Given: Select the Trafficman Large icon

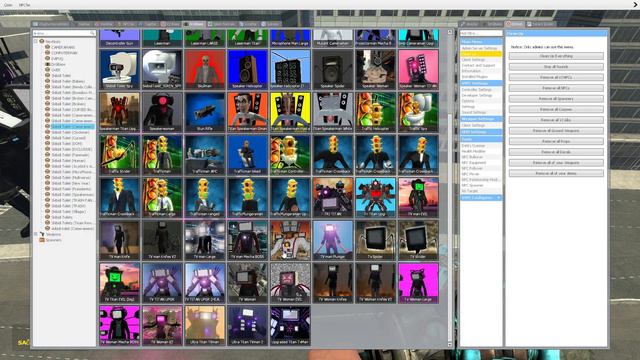Looking at the screenshot, I should (162, 197).
